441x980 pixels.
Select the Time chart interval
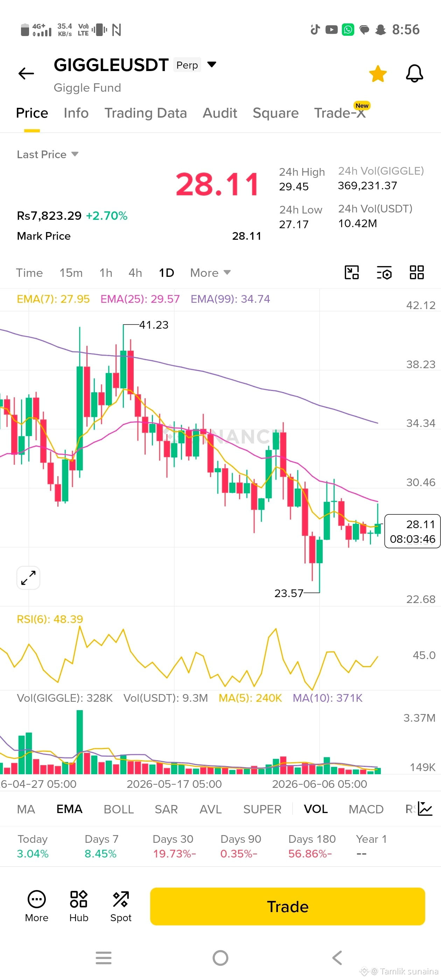pos(29,273)
